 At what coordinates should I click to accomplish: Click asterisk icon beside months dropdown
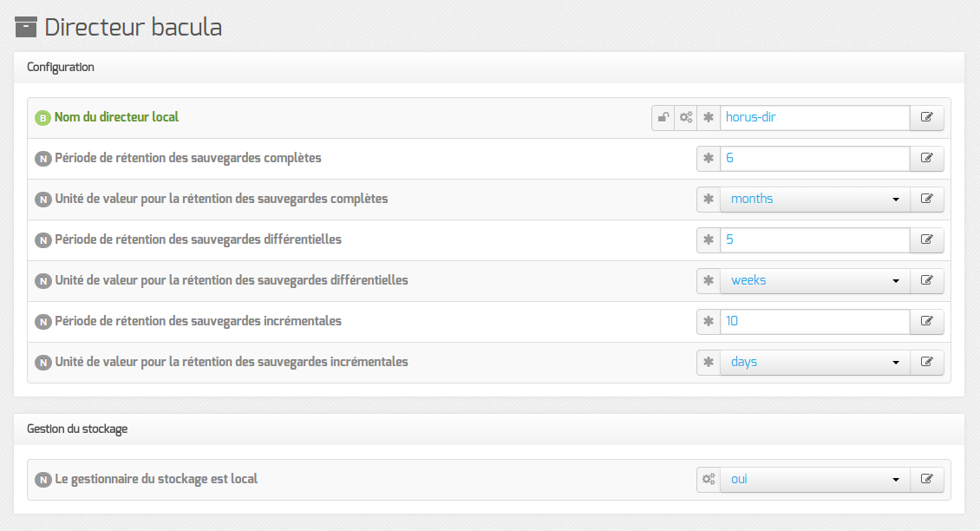click(x=709, y=199)
